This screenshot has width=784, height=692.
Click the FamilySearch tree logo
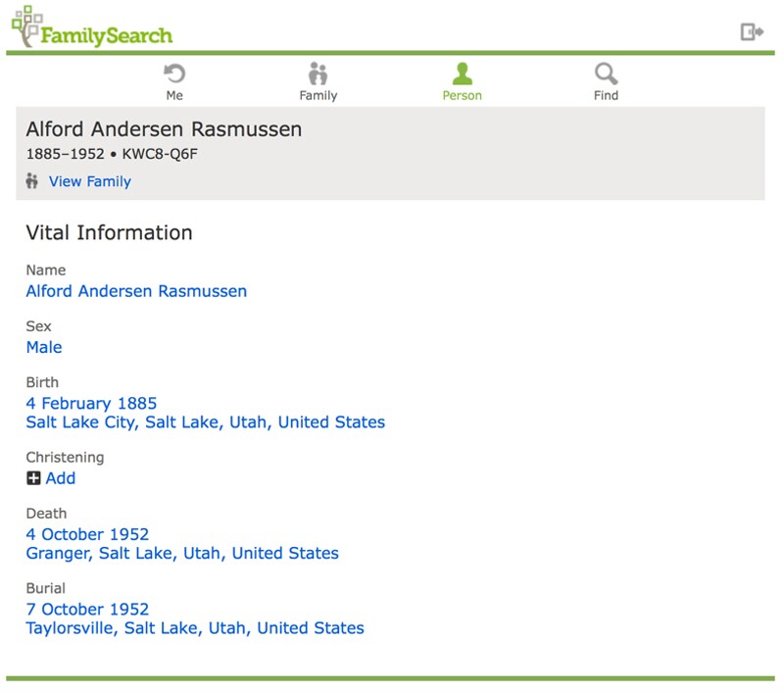(x=25, y=25)
